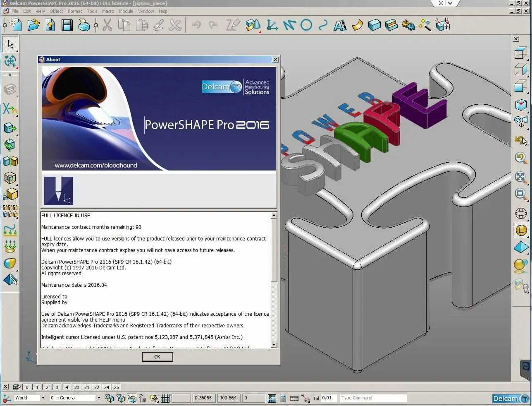
Task: Cut selection with the scissors icon
Action: pos(107,25)
